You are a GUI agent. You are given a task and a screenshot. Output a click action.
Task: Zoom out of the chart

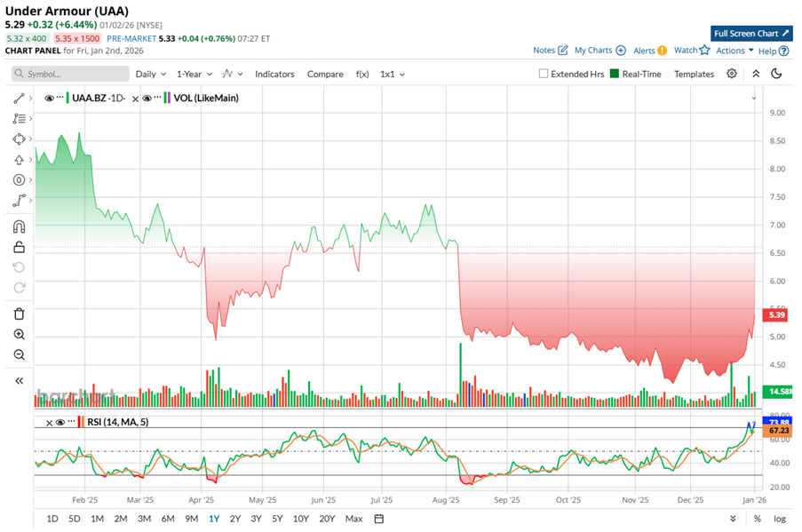(x=19, y=355)
